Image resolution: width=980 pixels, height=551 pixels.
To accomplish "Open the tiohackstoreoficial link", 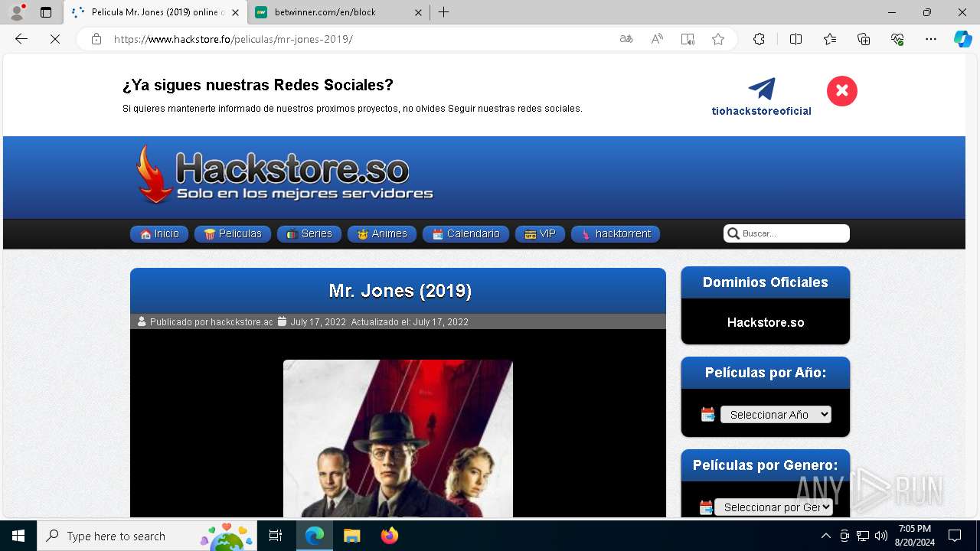I will point(762,111).
